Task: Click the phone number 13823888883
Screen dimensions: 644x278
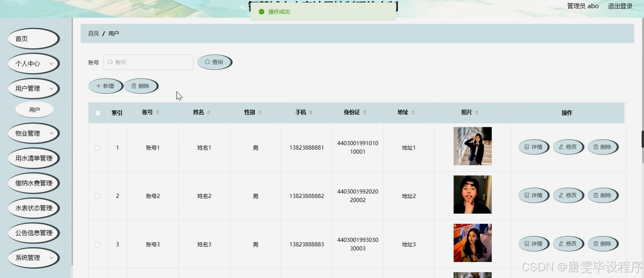Action: [x=307, y=244]
